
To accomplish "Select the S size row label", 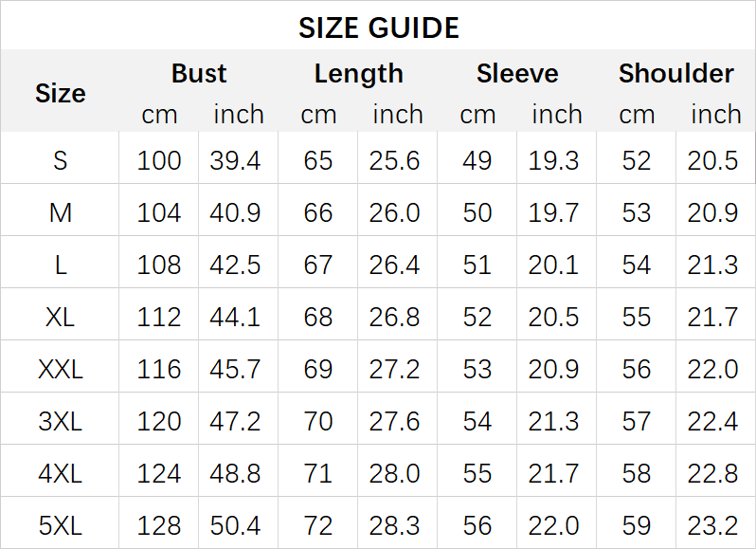I will coord(60,160).
